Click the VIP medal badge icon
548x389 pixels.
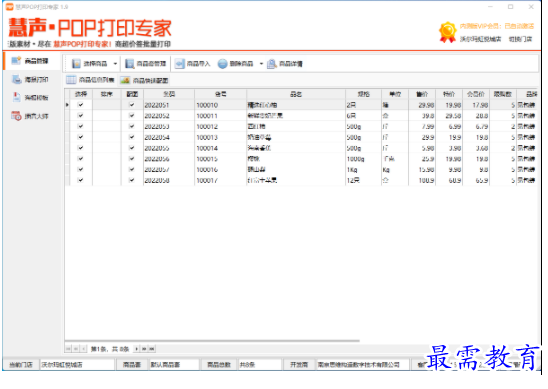tap(448, 32)
